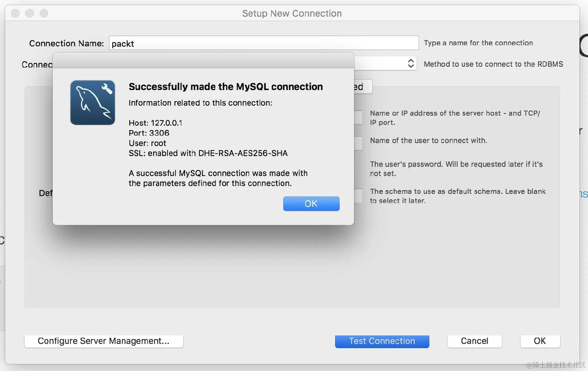Click 'Type a name for the connection' hint

[478, 43]
